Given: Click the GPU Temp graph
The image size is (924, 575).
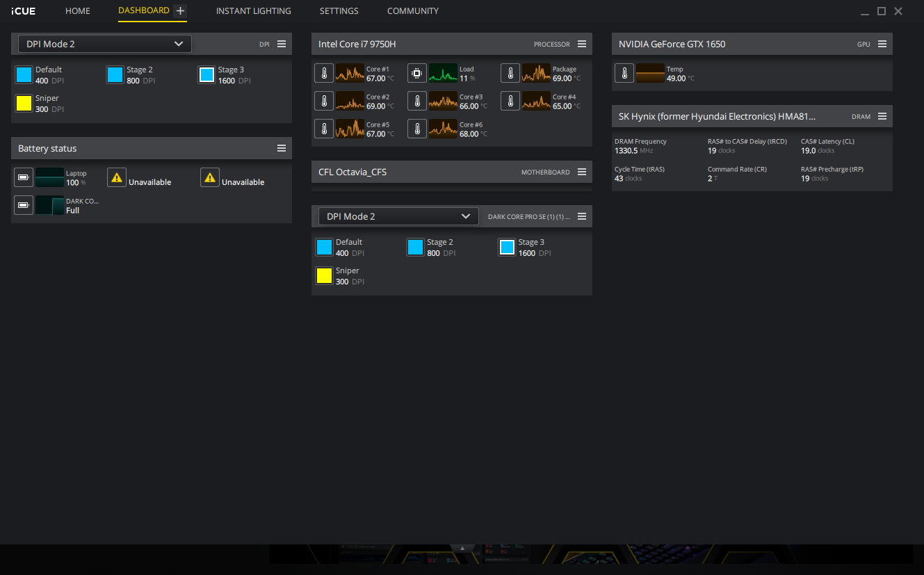Looking at the screenshot, I should click(650, 73).
